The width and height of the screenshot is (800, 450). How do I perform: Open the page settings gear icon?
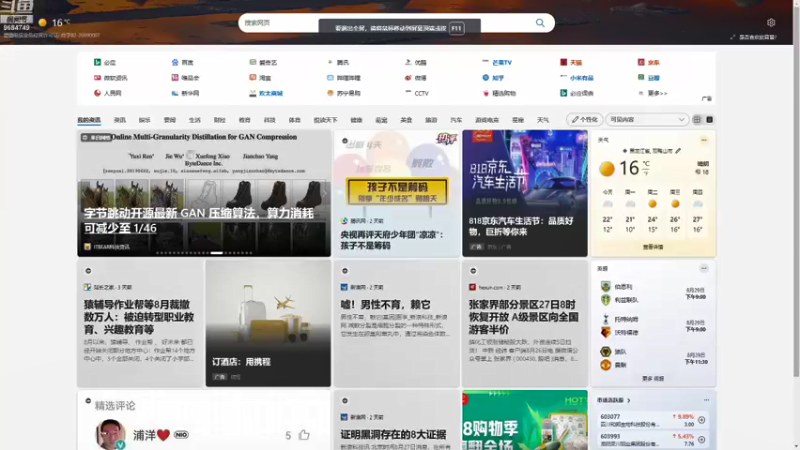point(771,22)
